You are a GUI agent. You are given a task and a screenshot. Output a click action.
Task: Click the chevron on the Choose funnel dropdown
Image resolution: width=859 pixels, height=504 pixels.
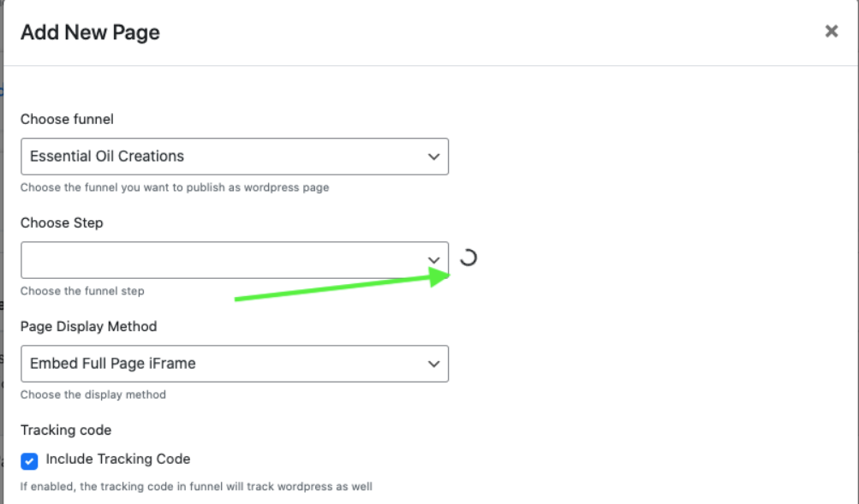click(x=433, y=157)
